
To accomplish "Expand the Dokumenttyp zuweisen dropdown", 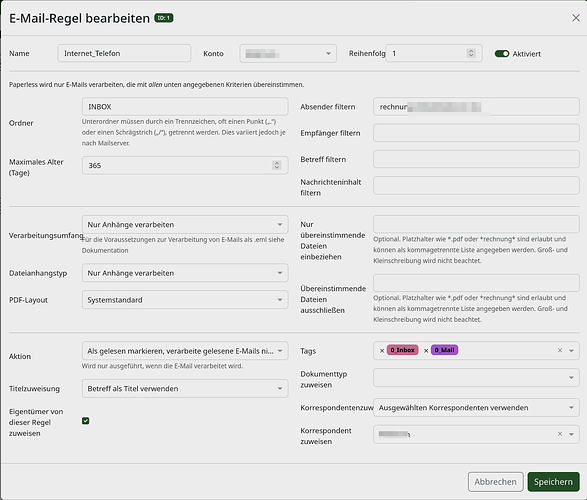I will 476,378.
